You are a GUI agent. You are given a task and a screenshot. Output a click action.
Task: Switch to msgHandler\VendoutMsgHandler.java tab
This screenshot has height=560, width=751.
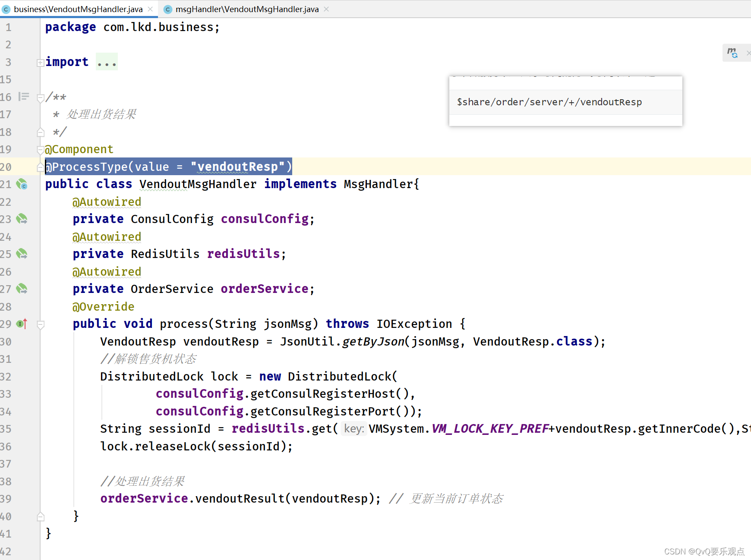pyautogui.click(x=247, y=9)
